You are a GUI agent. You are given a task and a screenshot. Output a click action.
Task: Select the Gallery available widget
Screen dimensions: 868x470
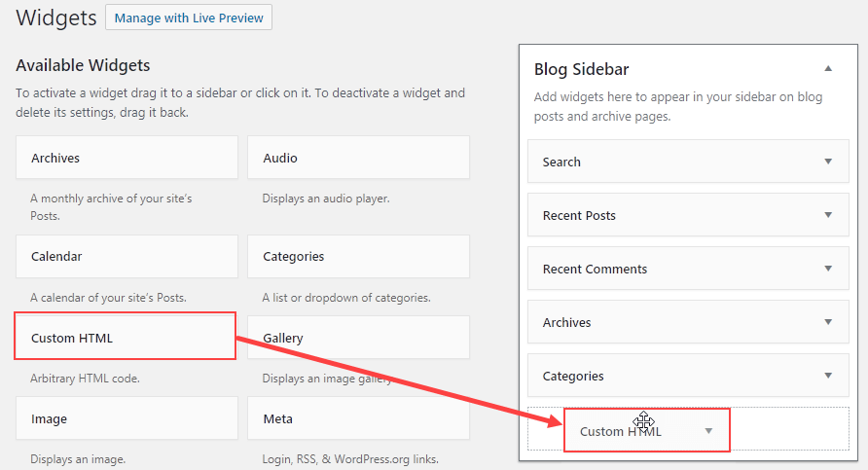[359, 337]
